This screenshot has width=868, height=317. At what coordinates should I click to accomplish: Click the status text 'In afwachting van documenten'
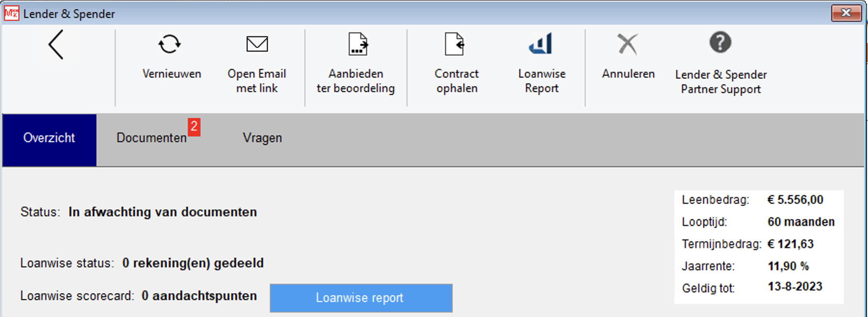pos(163,212)
